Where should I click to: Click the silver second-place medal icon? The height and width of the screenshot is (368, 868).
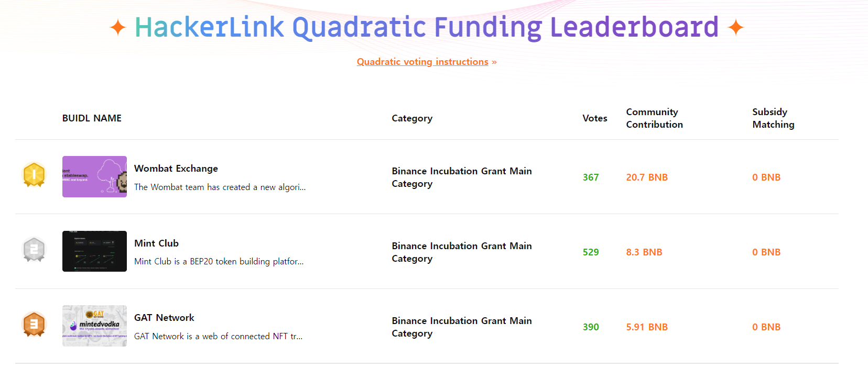[x=34, y=250]
